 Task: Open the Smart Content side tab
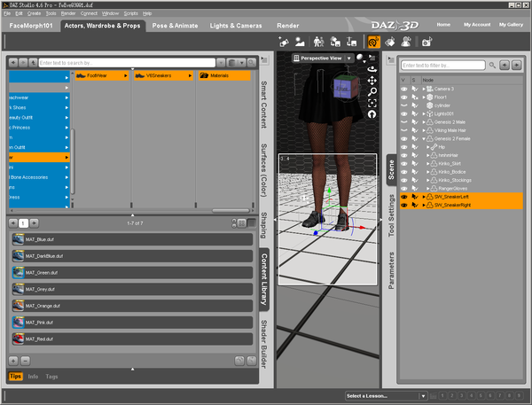pyautogui.click(x=263, y=105)
